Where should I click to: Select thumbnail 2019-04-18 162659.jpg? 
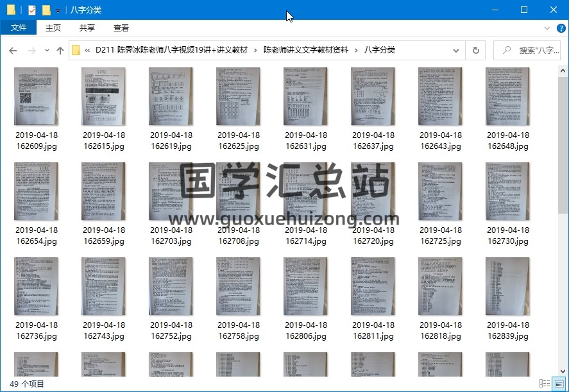coord(103,191)
